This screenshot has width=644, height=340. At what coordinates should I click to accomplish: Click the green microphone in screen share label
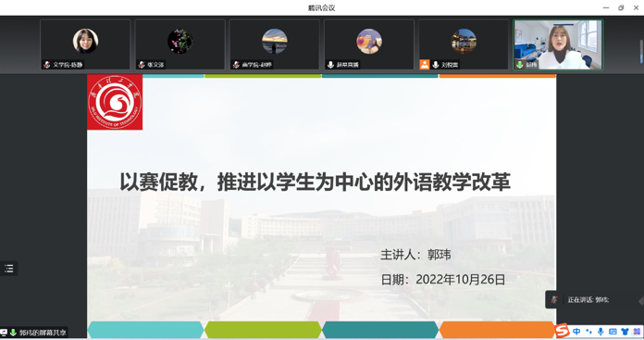tap(13, 333)
